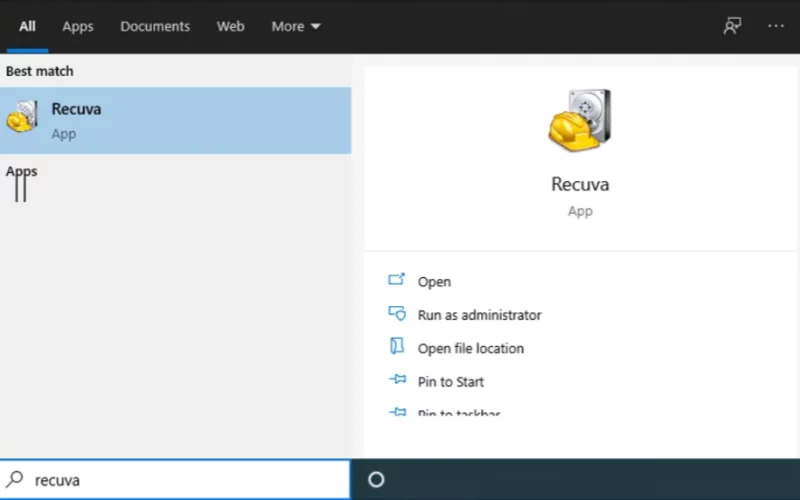
Task: Click the large Recuva icon in preview pane
Action: click(x=580, y=120)
